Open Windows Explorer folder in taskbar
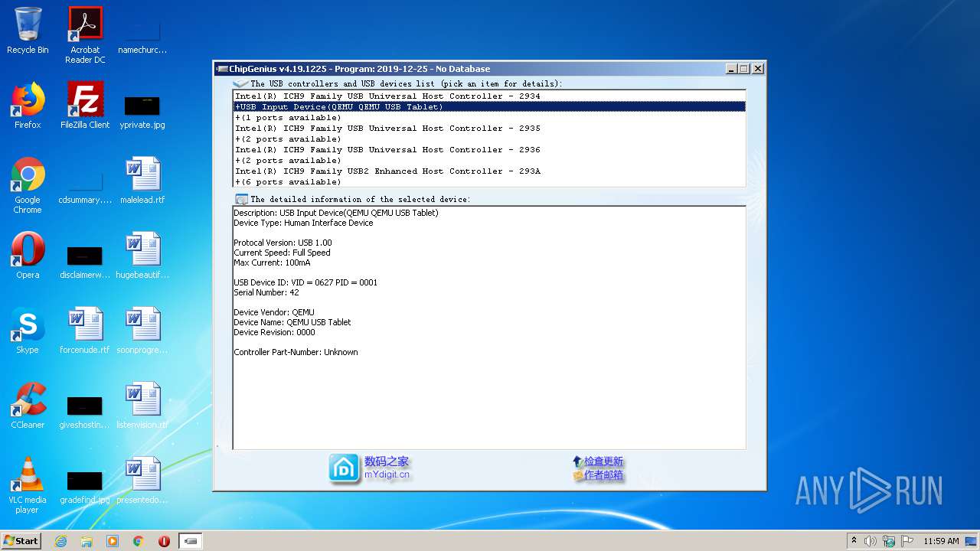This screenshot has height=551, width=980. (x=87, y=541)
